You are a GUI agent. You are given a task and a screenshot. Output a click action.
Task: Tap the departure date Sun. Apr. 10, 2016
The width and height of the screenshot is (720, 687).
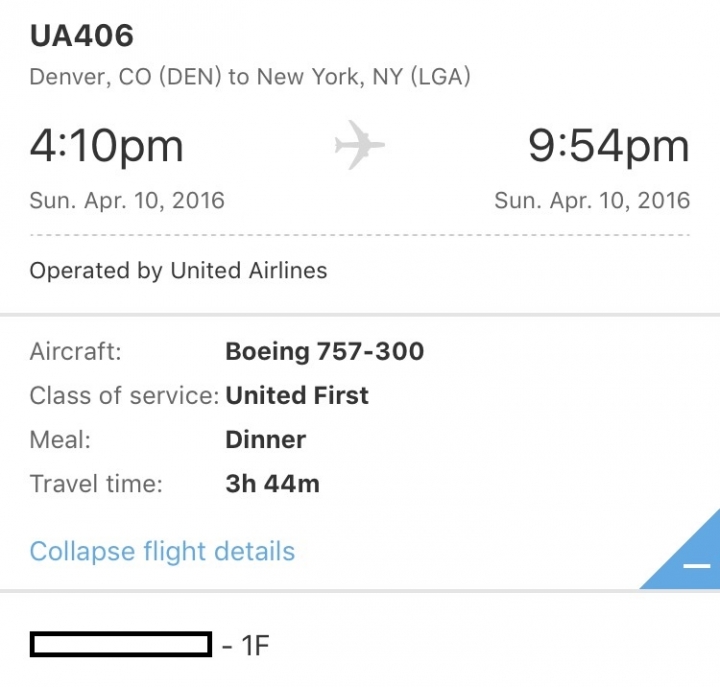click(127, 201)
